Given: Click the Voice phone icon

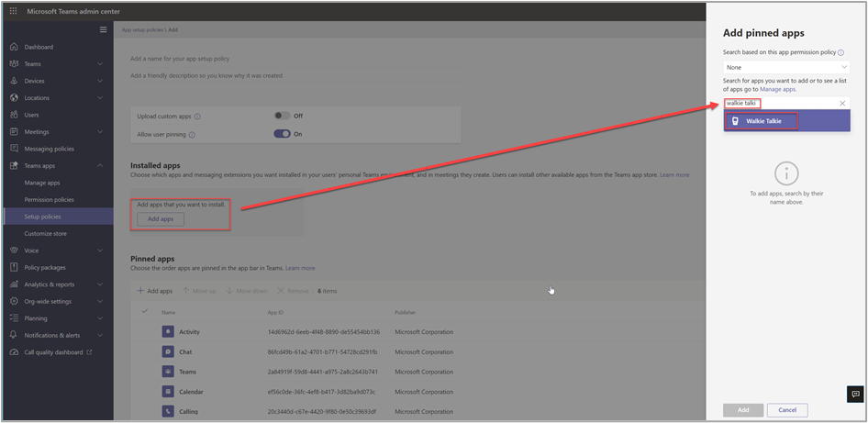Looking at the screenshot, I should tap(14, 250).
